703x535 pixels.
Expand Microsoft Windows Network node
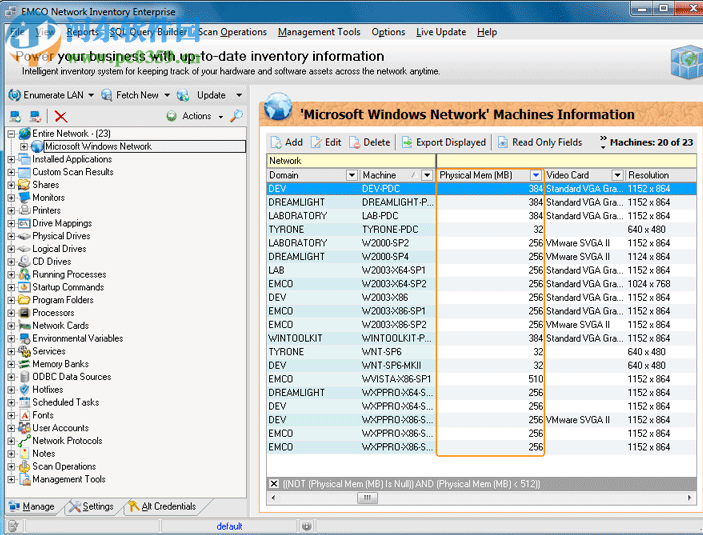pyautogui.click(x=24, y=147)
